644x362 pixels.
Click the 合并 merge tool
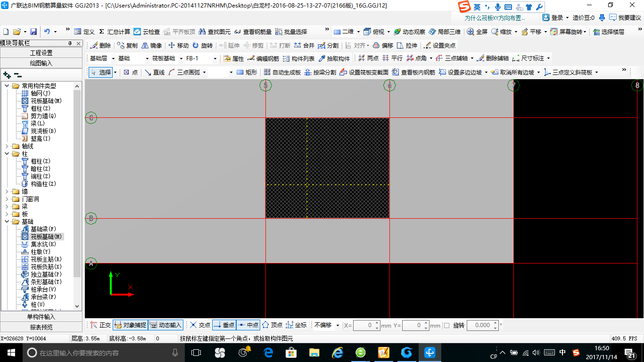[x=304, y=46]
